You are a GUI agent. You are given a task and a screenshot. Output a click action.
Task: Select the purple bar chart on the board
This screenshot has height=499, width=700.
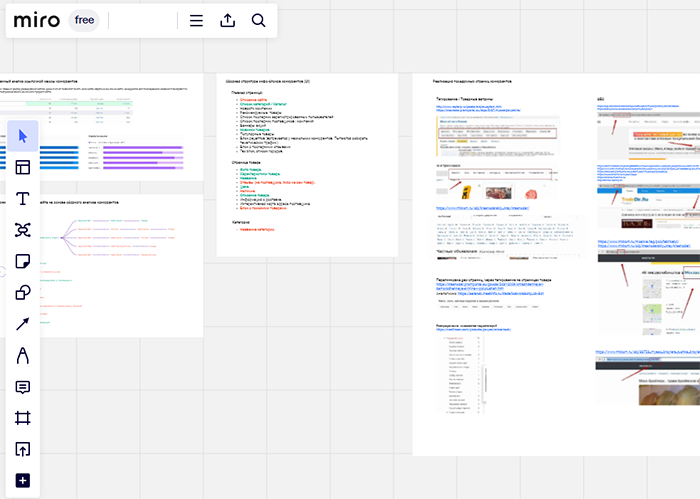click(136, 153)
